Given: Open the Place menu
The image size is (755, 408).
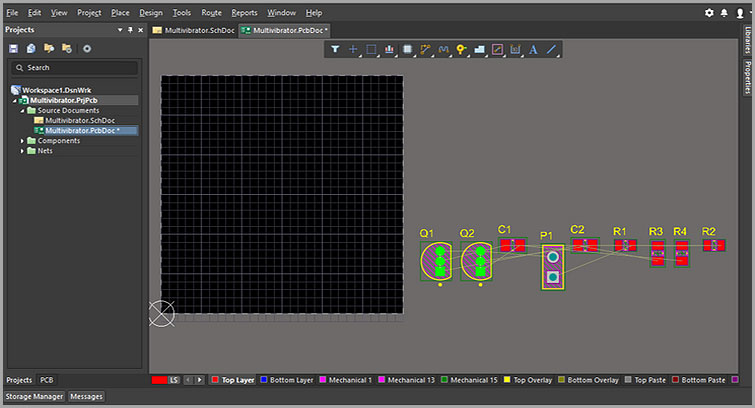Looking at the screenshot, I should (x=120, y=13).
